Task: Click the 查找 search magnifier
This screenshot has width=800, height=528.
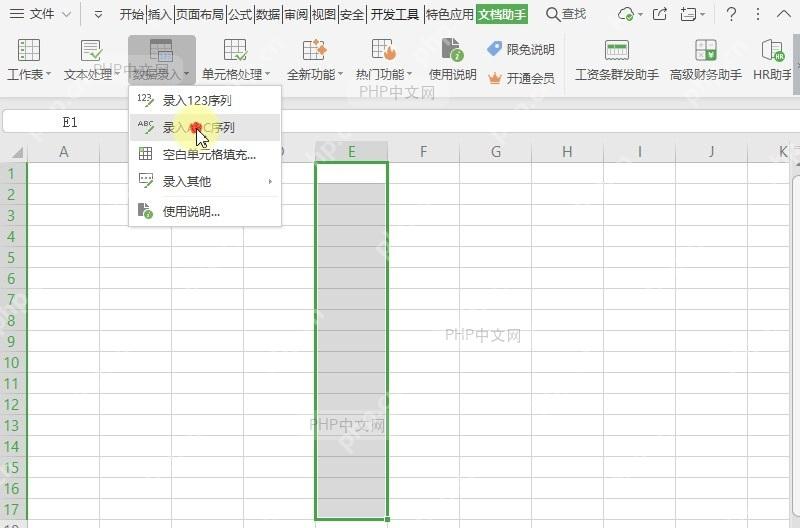Action: (553, 14)
